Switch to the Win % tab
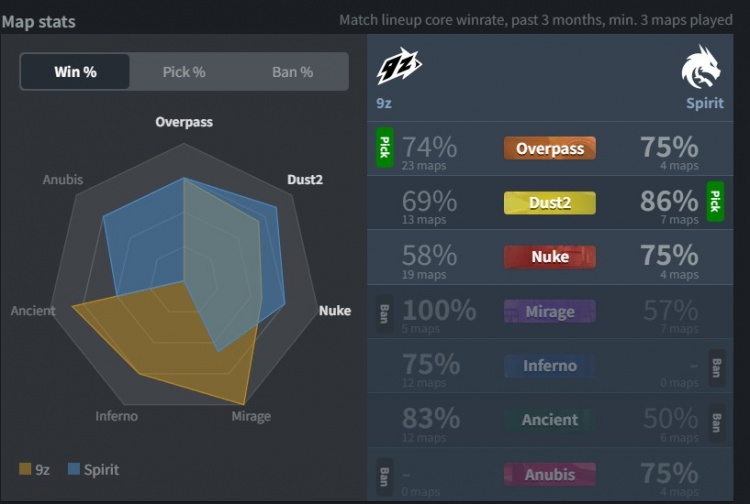 76,72
